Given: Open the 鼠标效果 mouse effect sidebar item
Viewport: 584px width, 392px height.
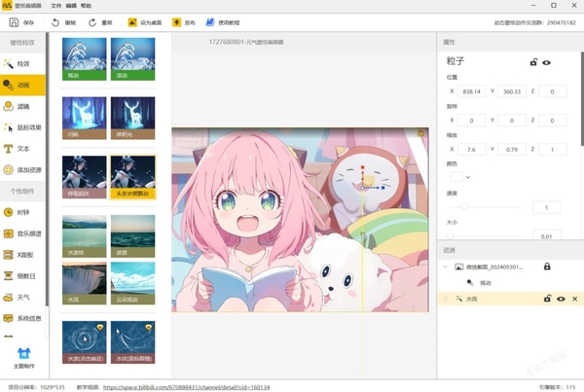Looking at the screenshot, I should click(22, 127).
